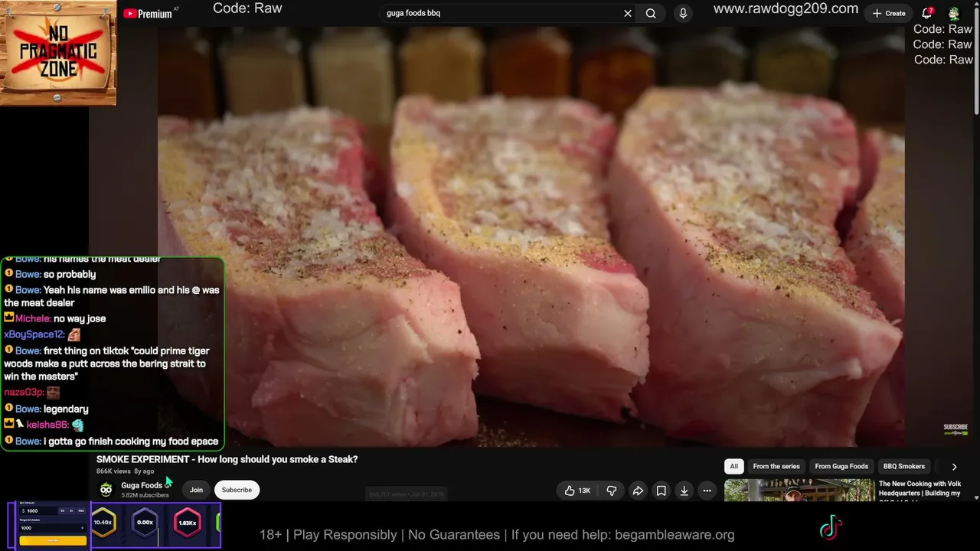Viewport: 980px width, 551px height.
Task: Start voice search with the microphone
Action: pos(683,13)
